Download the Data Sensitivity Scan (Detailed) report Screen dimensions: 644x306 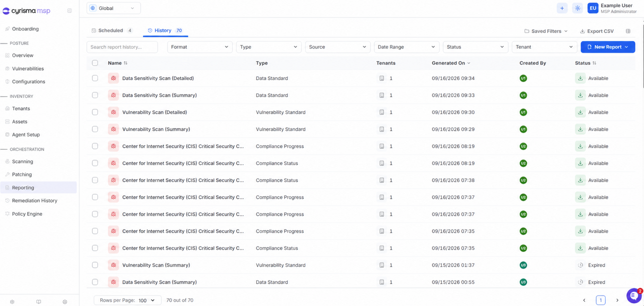[x=580, y=78]
